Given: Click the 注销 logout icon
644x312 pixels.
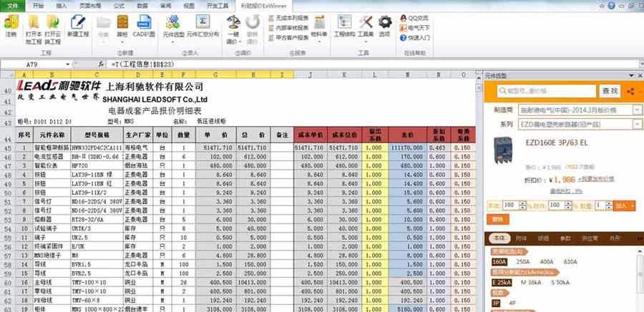Looking at the screenshot, I should pos(11,26).
